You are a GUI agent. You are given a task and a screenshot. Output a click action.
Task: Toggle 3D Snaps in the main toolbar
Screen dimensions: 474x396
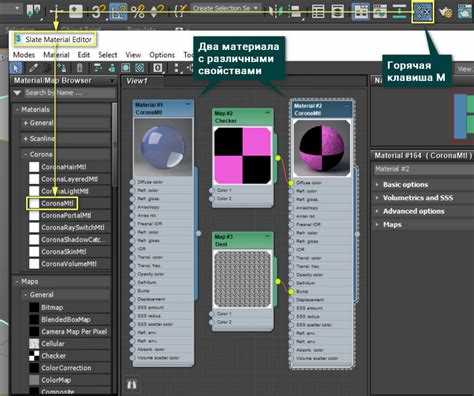click(98, 12)
